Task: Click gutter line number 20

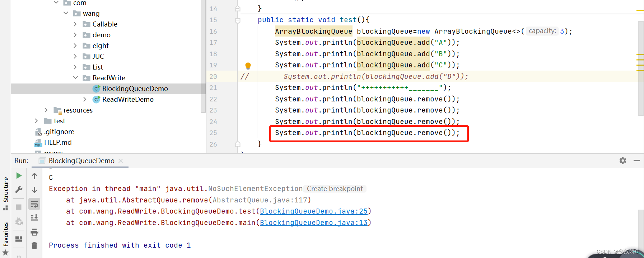Action: [x=213, y=77]
